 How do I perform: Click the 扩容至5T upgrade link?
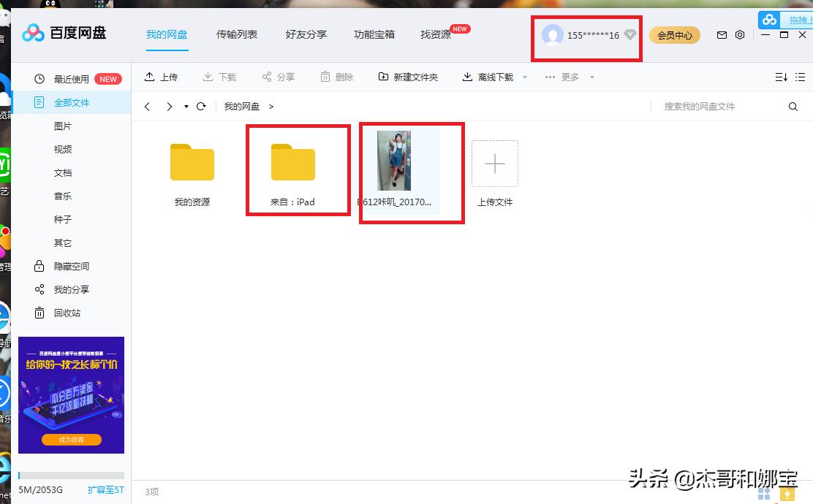point(105,490)
